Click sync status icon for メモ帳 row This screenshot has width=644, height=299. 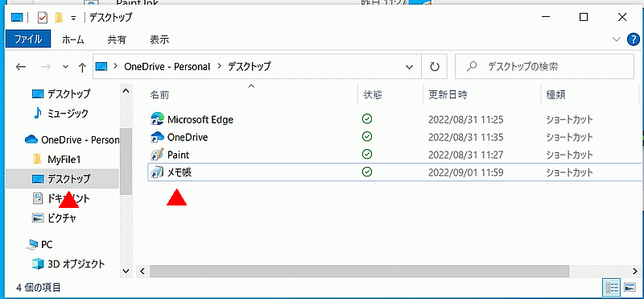[367, 172]
